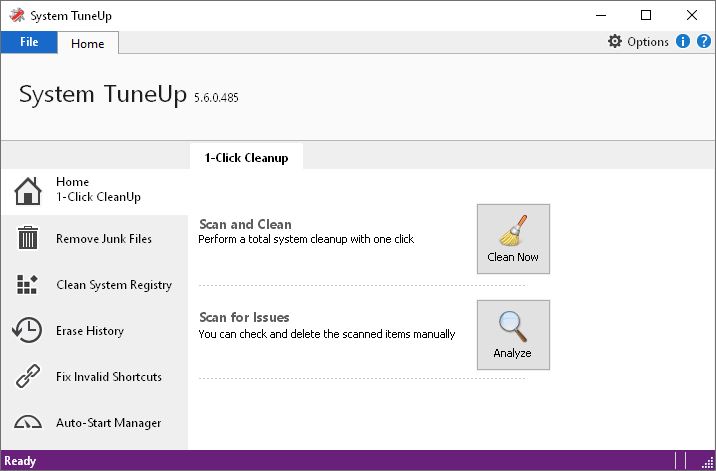This screenshot has height=471, width=716.
Task: Click the status bar resize grip
Action: pyautogui.click(x=707, y=461)
